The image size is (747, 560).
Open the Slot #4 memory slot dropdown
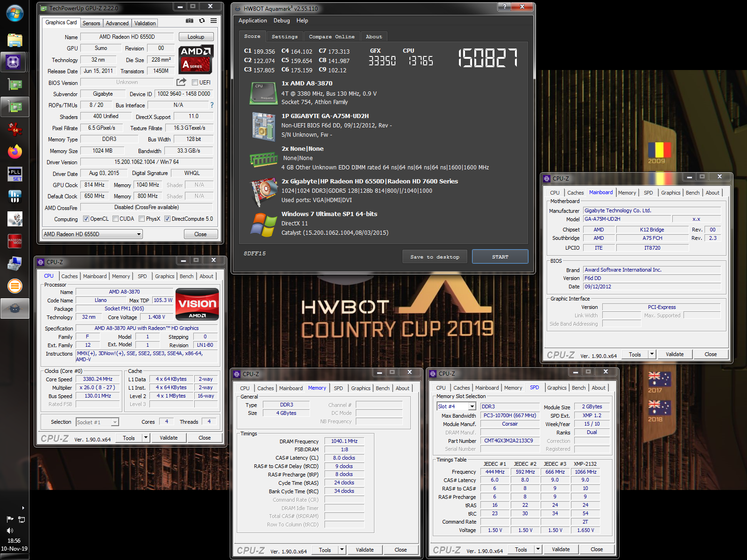tap(456, 406)
